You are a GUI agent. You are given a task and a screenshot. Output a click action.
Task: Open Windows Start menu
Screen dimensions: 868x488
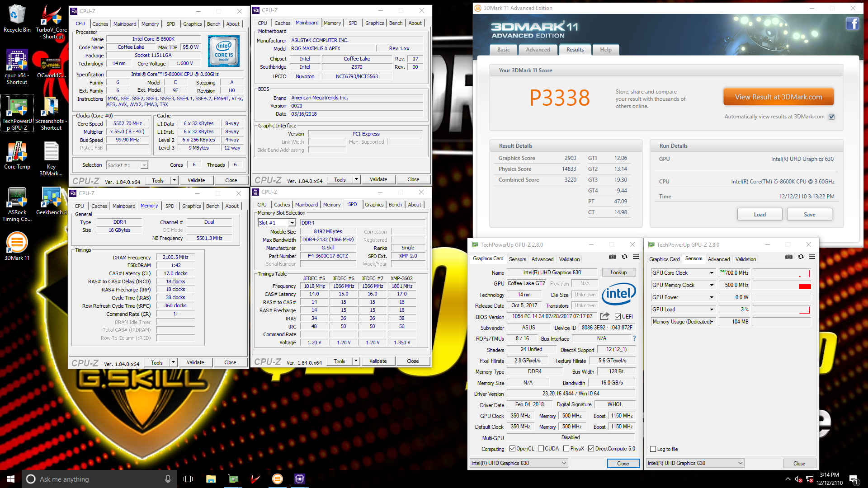pyautogui.click(x=11, y=479)
